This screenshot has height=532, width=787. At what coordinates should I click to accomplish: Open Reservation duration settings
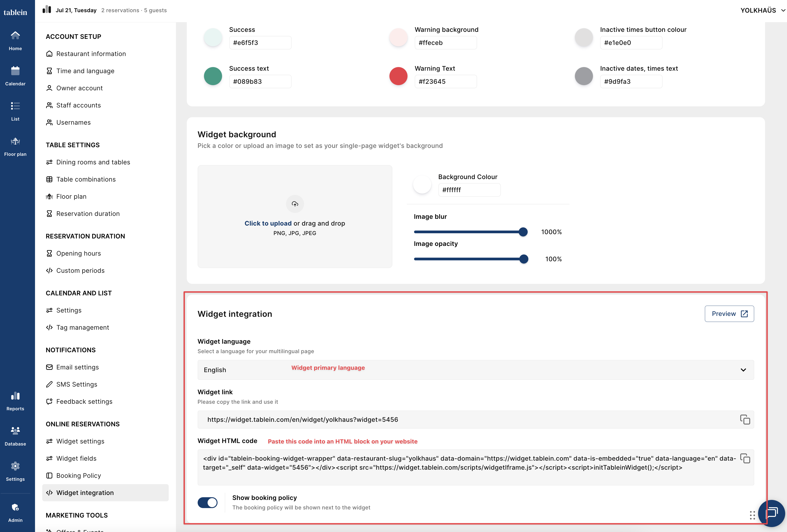coord(83,214)
